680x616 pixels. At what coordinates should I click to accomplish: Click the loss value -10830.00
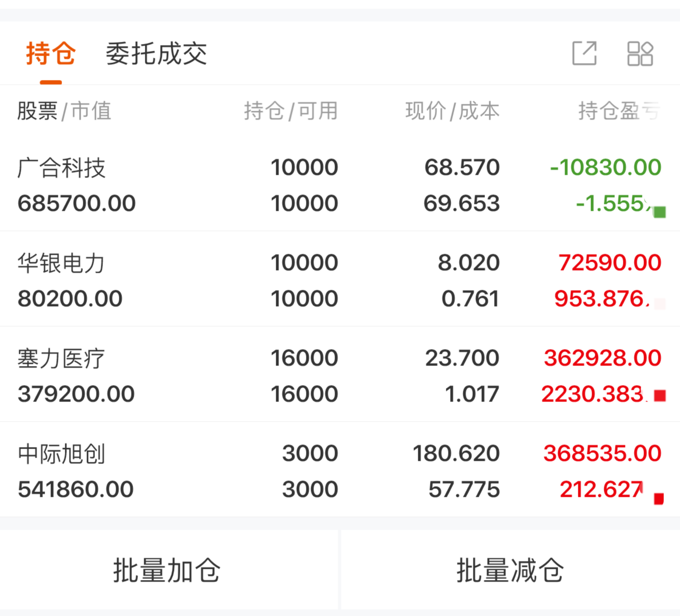(606, 167)
